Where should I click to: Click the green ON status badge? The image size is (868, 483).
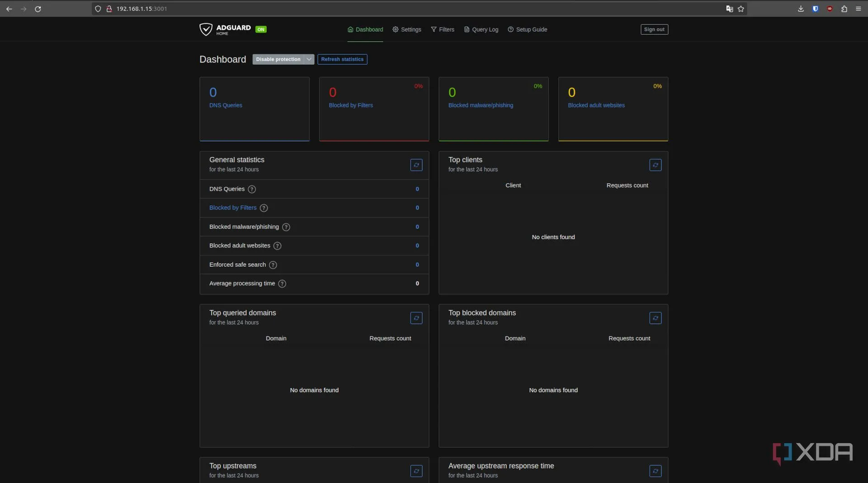click(x=261, y=29)
